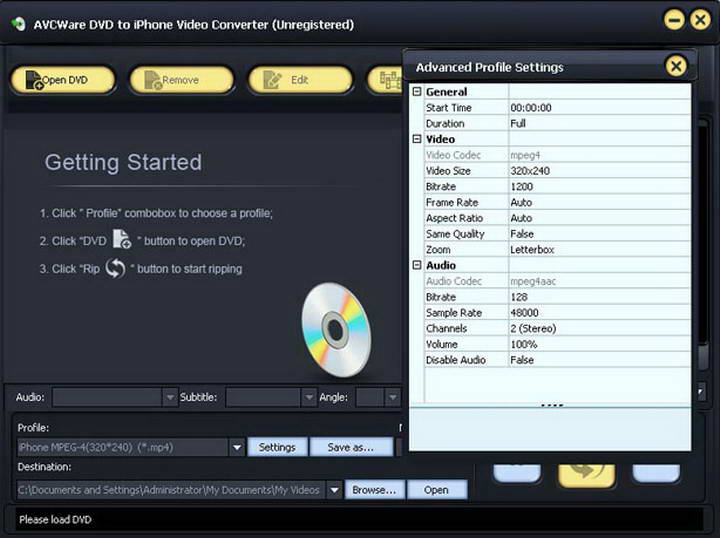Screen dimensions: 720x538
Task: Click the blue button left of Rip
Action: 517,473
